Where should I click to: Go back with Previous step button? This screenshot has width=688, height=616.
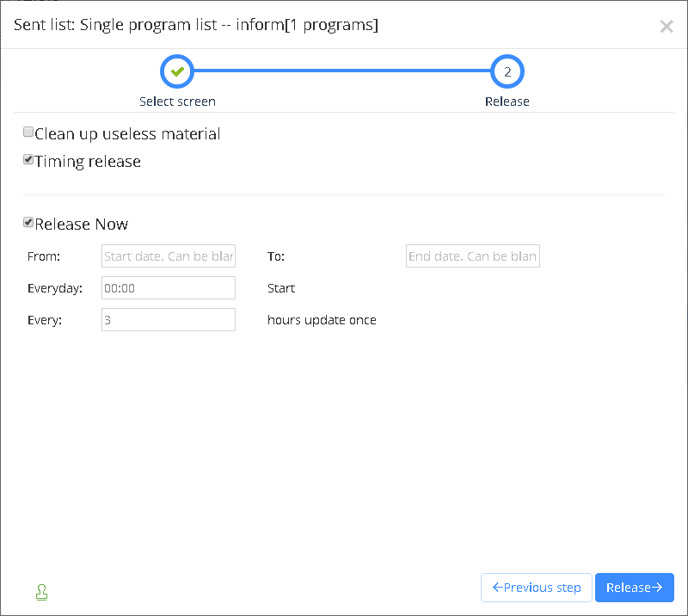click(x=536, y=588)
